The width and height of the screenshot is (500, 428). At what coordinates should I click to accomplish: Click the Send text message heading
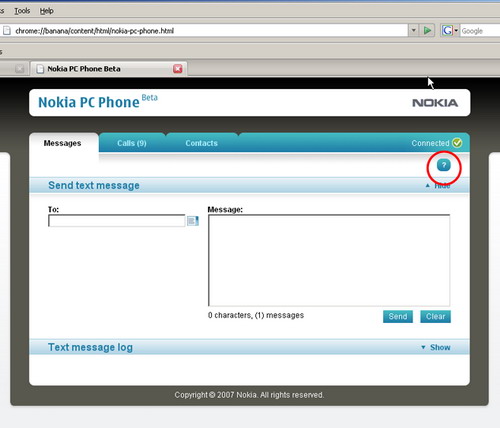(94, 185)
